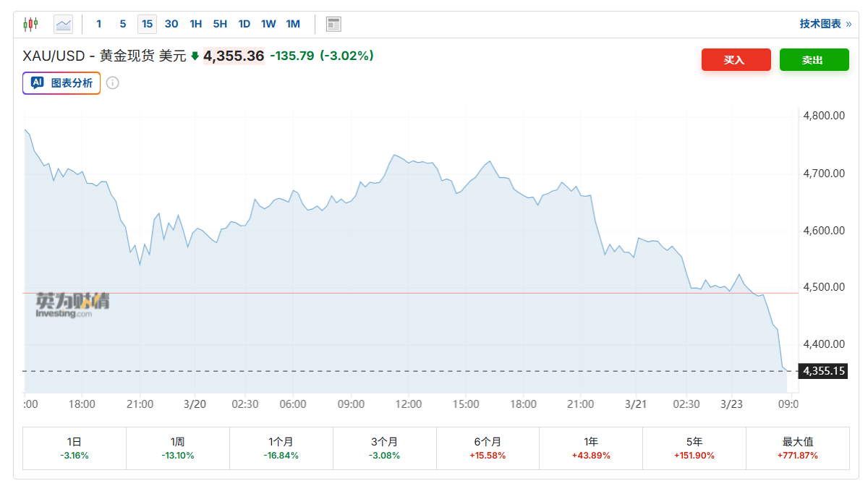This screenshot has height=486, width=868.
Task: Click the Investing.com watermark logo
Action: 72,304
